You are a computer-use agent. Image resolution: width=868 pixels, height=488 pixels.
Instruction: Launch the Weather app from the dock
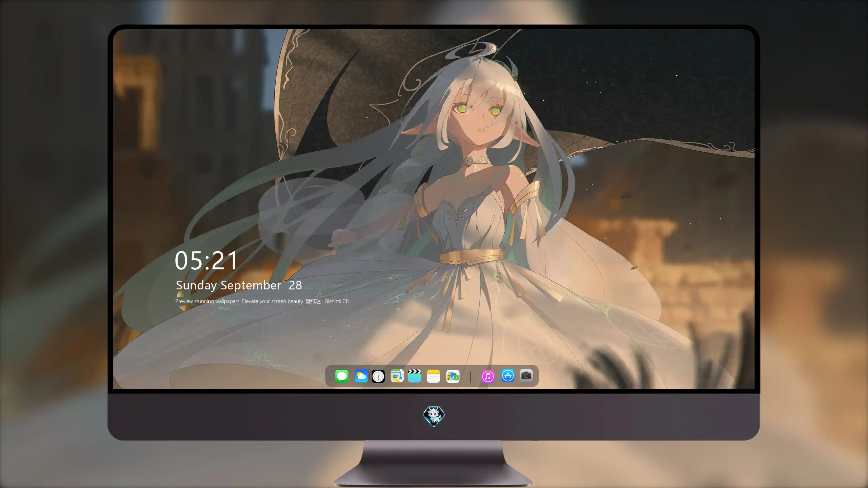tap(361, 376)
